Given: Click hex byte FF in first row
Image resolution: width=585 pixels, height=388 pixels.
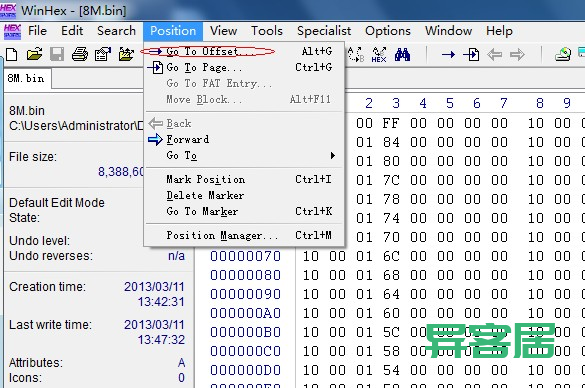Looking at the screenshot, I should [x=391, y=123].
